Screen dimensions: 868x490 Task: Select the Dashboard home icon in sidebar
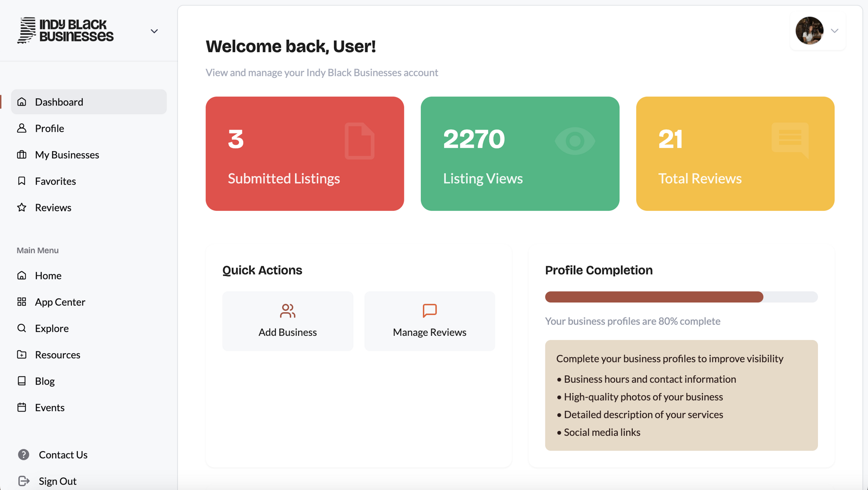tap(22, 102)
